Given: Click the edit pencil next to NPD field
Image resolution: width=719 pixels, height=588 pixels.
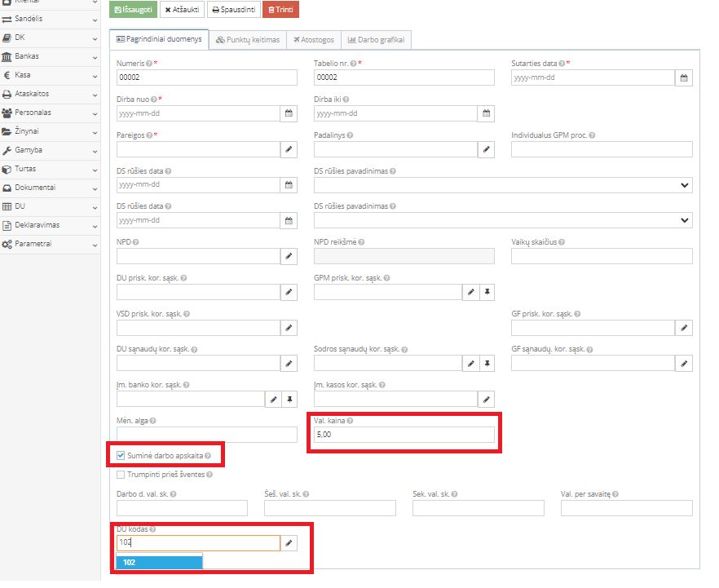Looking at the screenshot, I should click(289, 256).
